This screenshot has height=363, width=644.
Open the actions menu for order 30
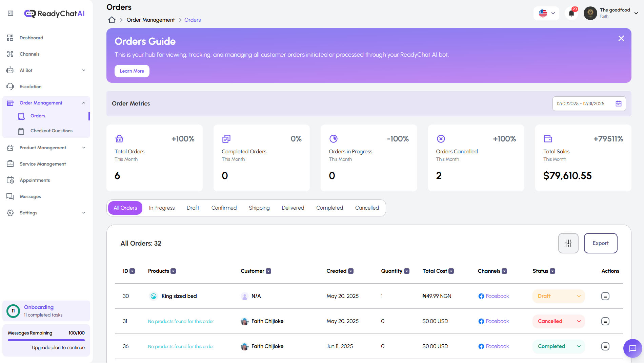[605, 296]
